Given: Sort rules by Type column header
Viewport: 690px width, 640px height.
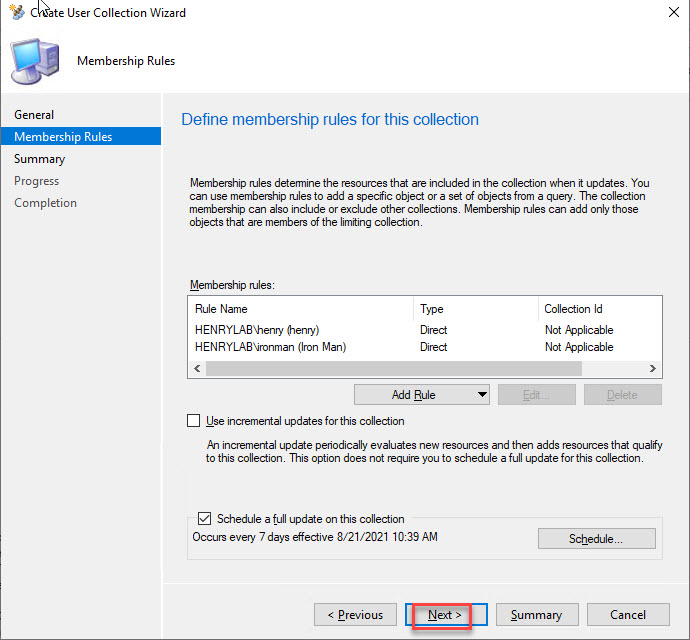Looking at the screenshot, I should [x=474, y=309].
